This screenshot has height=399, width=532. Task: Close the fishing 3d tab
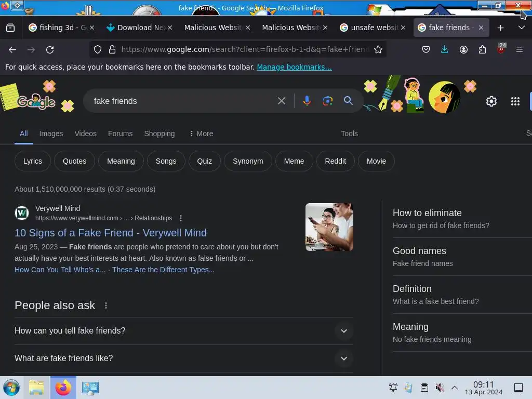92,28
